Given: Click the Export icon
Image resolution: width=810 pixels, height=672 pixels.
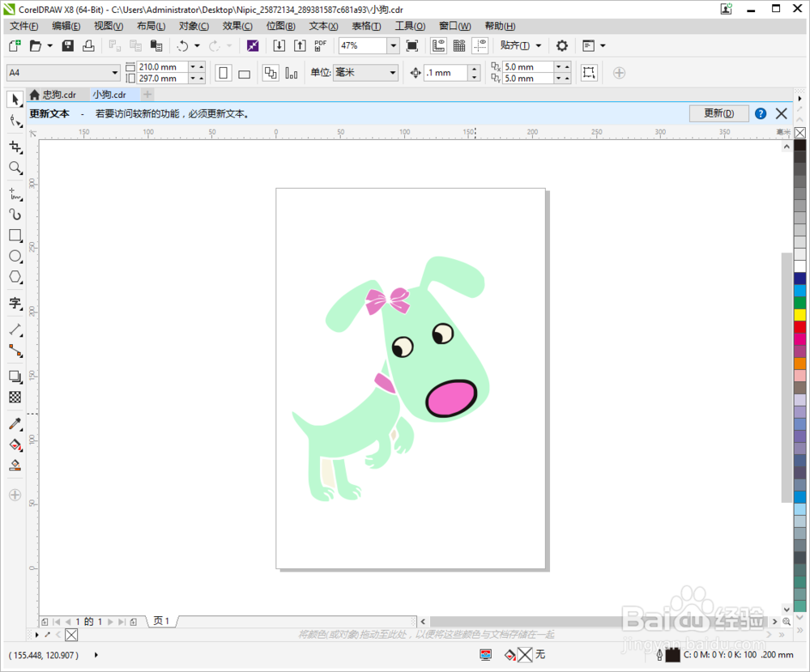Looking at the screenshot, I should point(300,46).
